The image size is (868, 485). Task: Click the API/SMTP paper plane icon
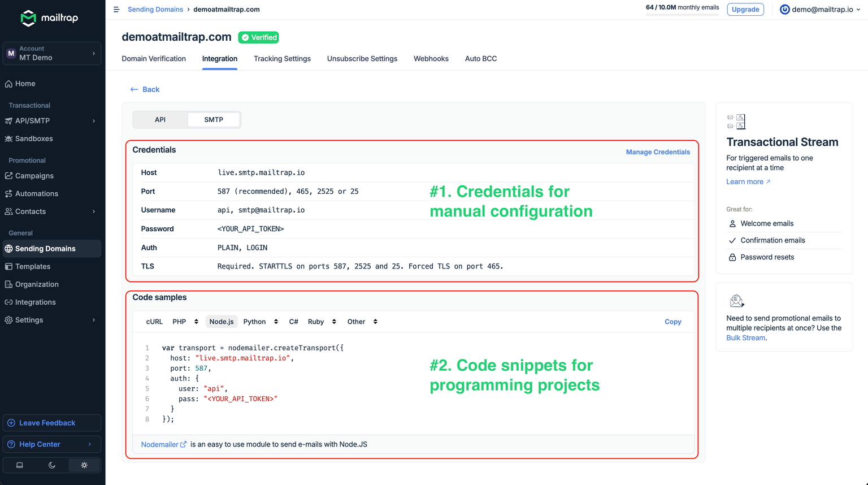click(x=8, y=121)
